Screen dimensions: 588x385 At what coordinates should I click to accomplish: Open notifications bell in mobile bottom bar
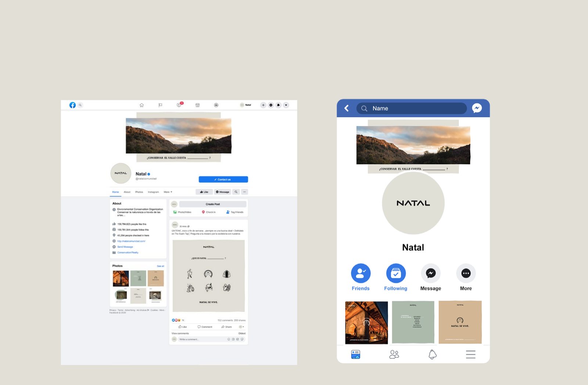pos(433,354)
